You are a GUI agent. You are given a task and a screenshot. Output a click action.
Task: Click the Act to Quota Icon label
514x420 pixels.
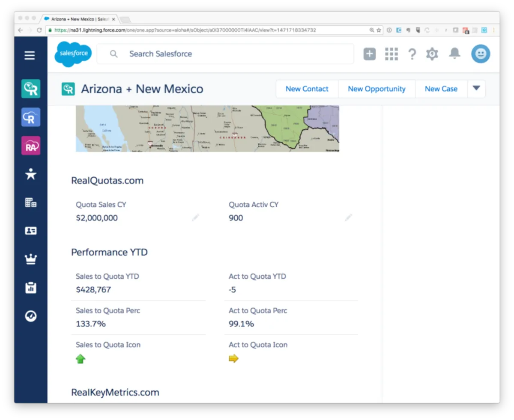click(x=258, y=345)
